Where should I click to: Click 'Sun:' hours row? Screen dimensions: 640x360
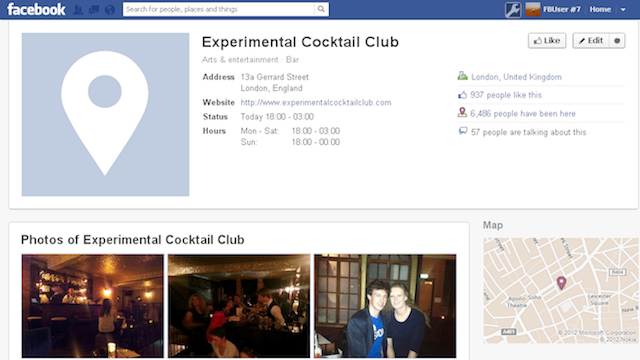(290, 142)
